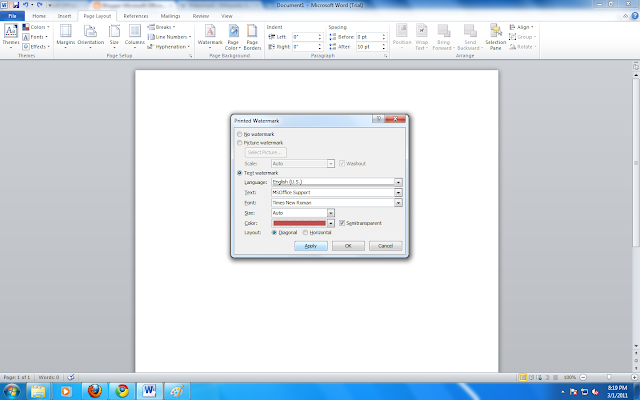Click the Undo icon
Screen dimensions: 640x400
click(25, 5)
